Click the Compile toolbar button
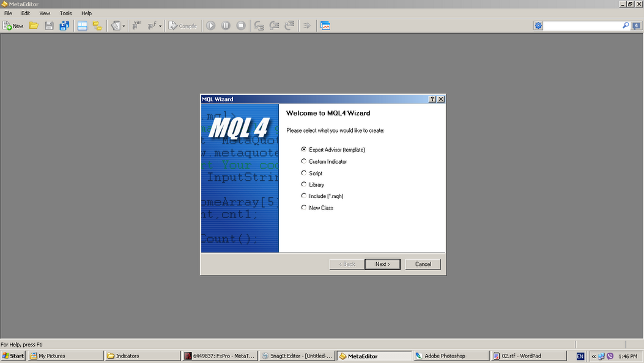The image size is (644, 363). [x=183, y=26]
